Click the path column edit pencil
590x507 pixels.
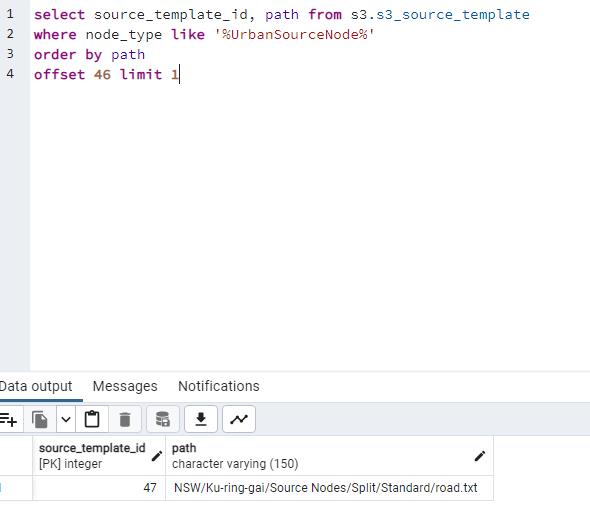click(x=479, y=456)
